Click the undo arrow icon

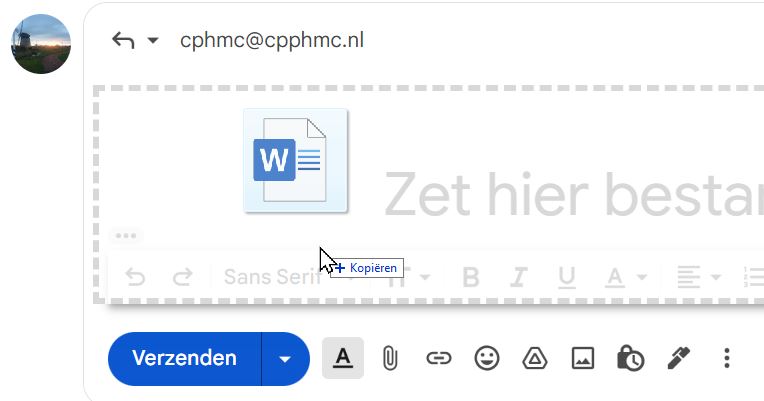coord(134,277)
